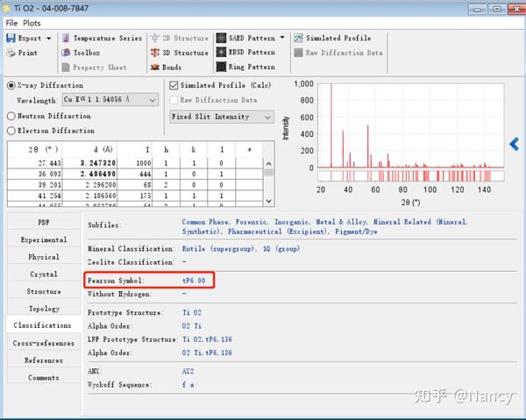Switch to the Topology tab

pyautogui.click(x=44, y=309)
